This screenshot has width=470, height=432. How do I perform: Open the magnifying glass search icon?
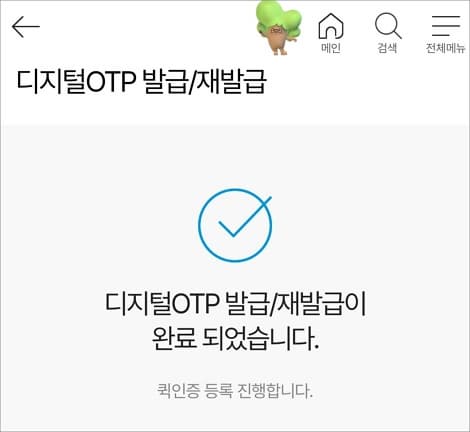point(388,26)
